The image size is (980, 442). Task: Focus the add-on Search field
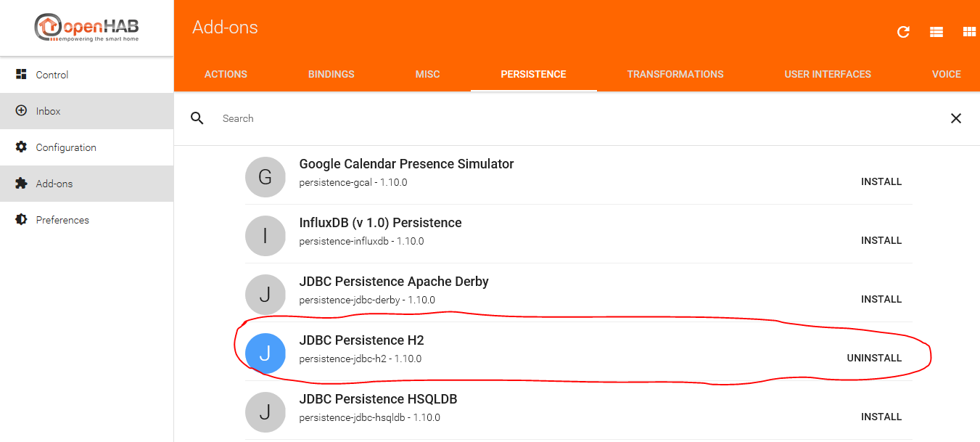tap(573, 118)
